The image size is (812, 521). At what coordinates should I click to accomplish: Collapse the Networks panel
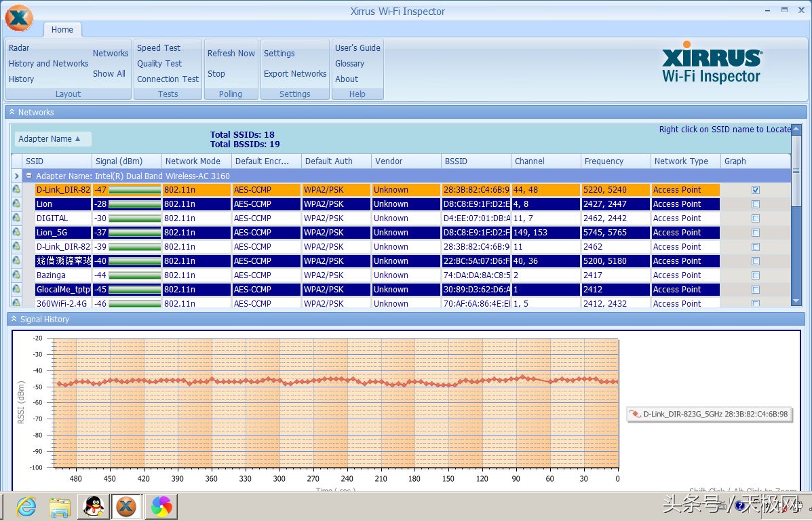pyautogui.click(x=12, y=112)
